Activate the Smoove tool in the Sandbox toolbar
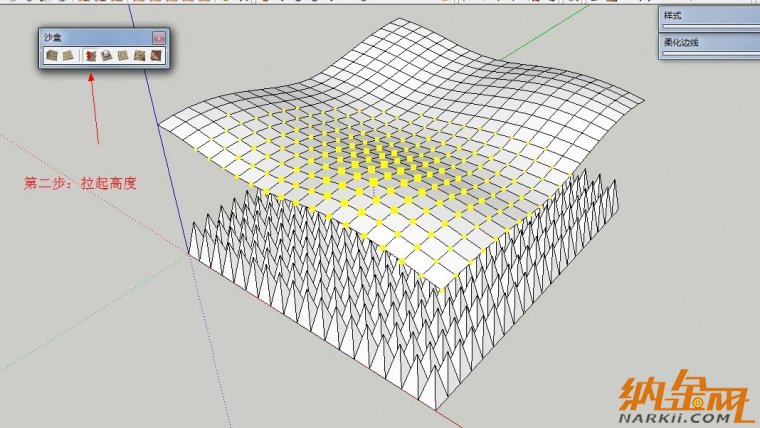 coord(90,56)
